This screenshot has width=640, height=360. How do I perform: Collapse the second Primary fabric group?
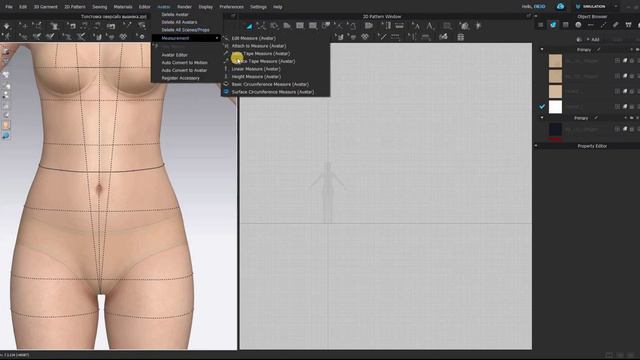pos(542,118)
